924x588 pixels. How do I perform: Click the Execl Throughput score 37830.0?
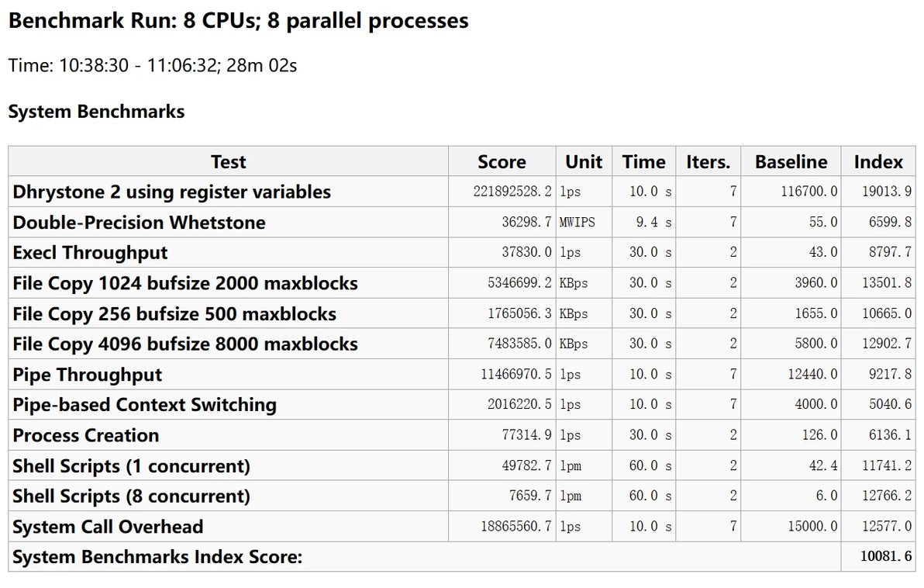click(527, 253)
